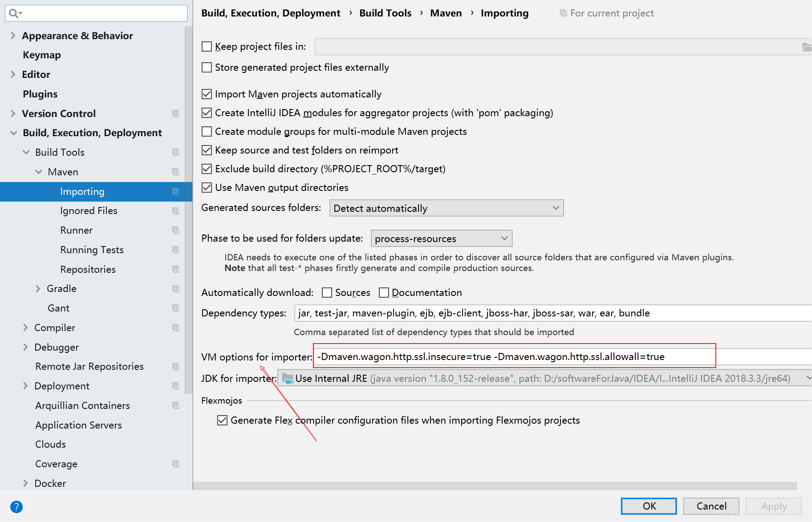
Task: Click the 'For current project' copy icon
Action: tap(563, 13)
